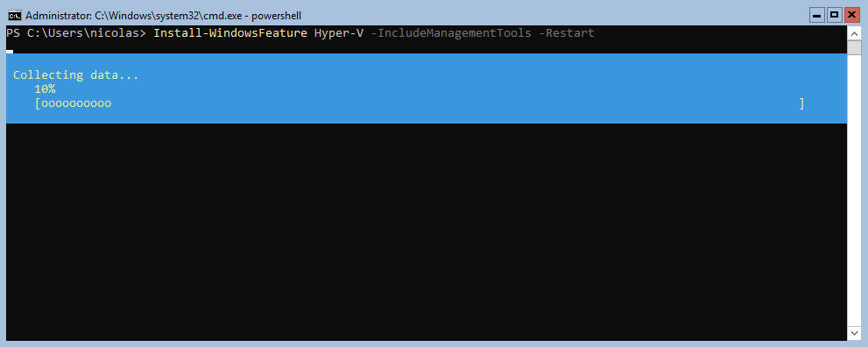Viewport: 868px width, 347px height.
Task: Click the closing bracket of progress bar
Action: pos(801,103)
